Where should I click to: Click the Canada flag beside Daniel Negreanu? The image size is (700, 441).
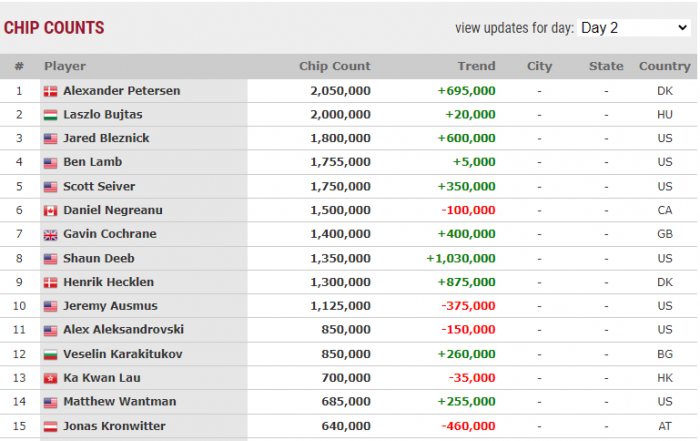(x=50, y=211)
